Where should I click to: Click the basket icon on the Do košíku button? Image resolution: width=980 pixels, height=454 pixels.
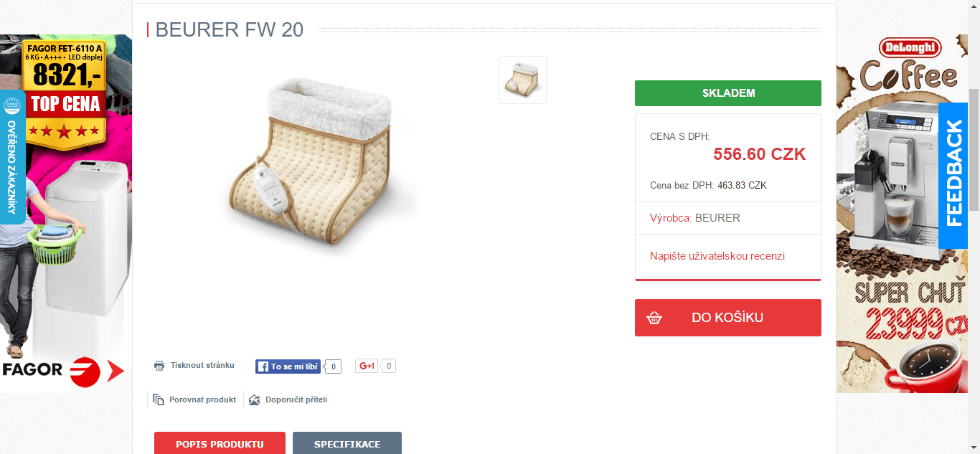pyautogui.click(x=654, y=318)
